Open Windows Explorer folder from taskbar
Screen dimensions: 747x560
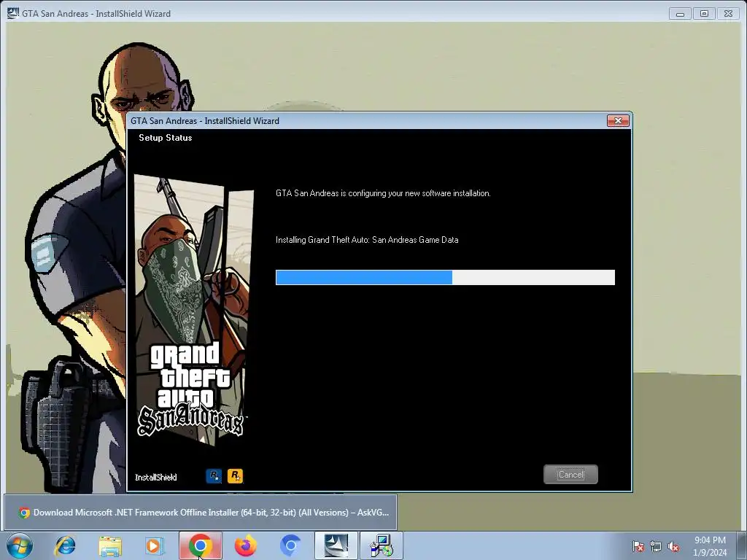(x=110, y=545)
